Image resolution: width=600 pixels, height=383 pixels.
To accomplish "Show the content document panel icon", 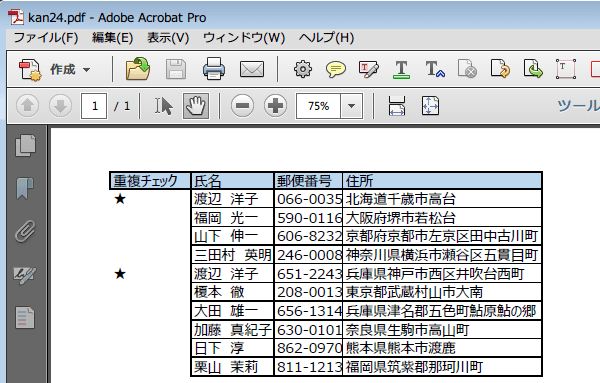I will point(25,318).
